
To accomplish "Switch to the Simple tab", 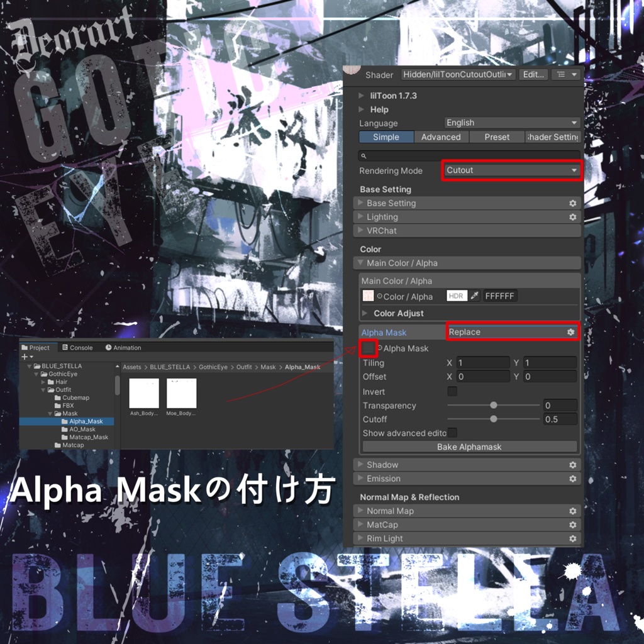I will [386, 136].
